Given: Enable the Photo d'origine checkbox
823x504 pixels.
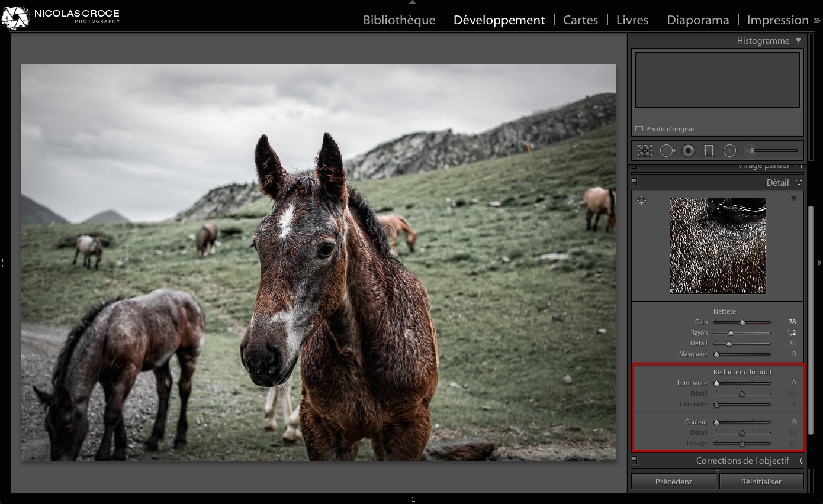Looking at the screenshot, I should click(639, 128).
